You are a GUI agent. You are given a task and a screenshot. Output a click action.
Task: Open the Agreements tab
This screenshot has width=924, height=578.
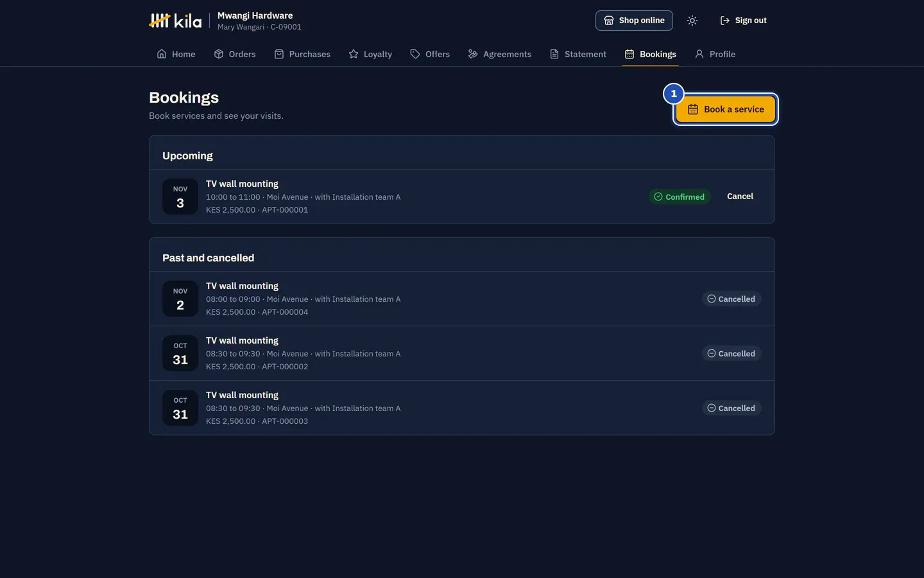(500, 54)
